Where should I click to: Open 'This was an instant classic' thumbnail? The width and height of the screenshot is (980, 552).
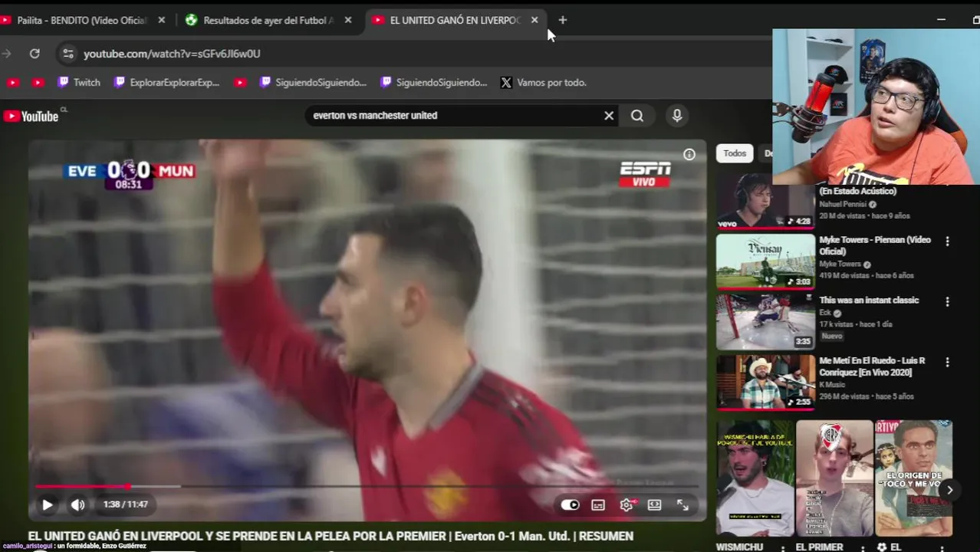(765, 321)
